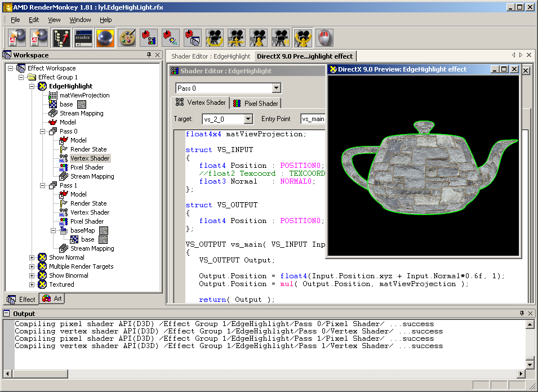Pin the Output panel
This screenshot has height=392, width=538.
click(x=522, y=313)
